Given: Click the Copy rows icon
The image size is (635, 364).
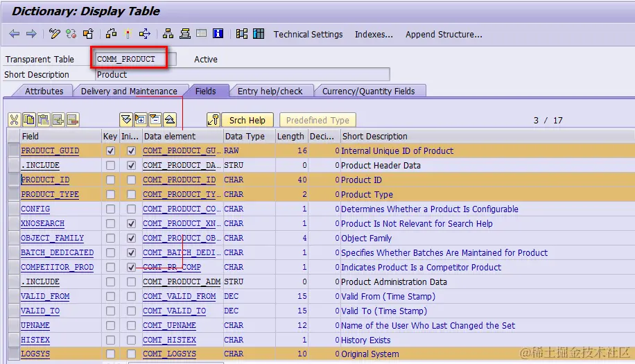Looking at the screenshot, I should point(28,119).
